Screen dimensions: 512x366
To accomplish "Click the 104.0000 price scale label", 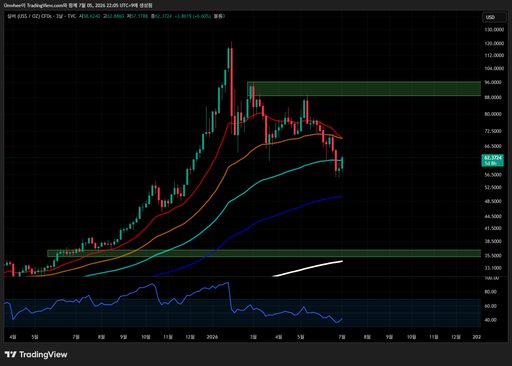I will pos(494,68).
